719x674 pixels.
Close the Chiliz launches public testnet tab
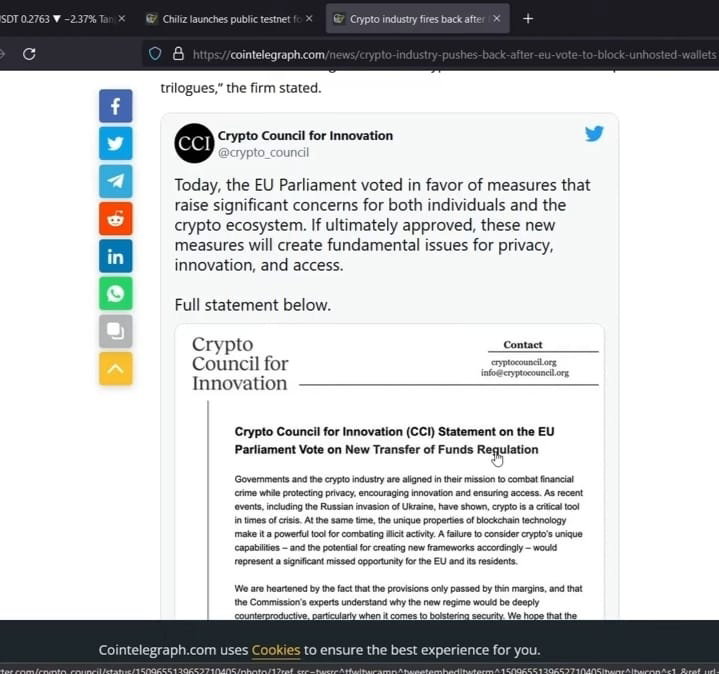coord(309,18)
